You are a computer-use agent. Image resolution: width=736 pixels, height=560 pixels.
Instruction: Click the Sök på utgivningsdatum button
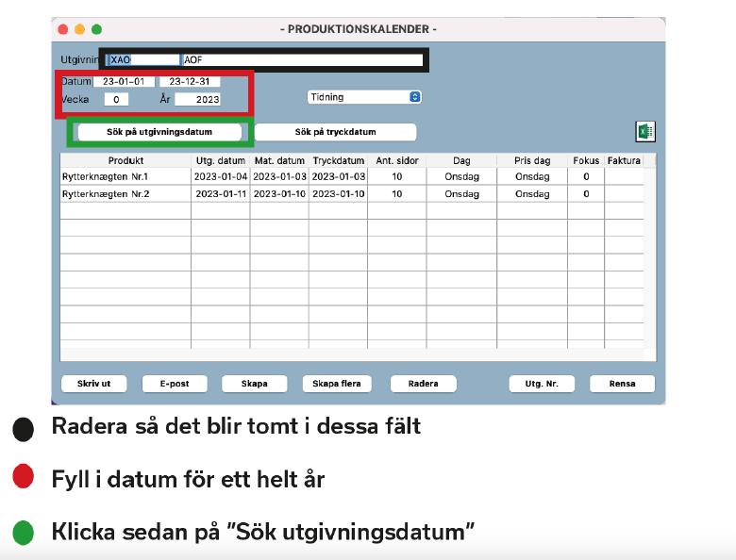click(159, 132)
